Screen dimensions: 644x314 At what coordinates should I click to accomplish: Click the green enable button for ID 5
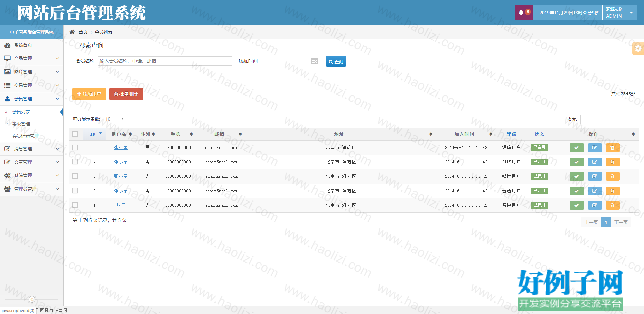tap(577, 148)
